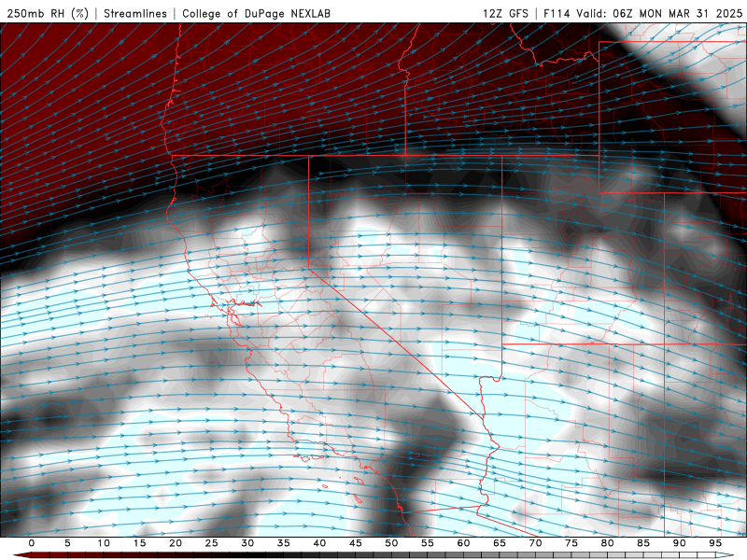Click the '30' value on color scale
The image size is (747, 560).
(x=247, y=543)
